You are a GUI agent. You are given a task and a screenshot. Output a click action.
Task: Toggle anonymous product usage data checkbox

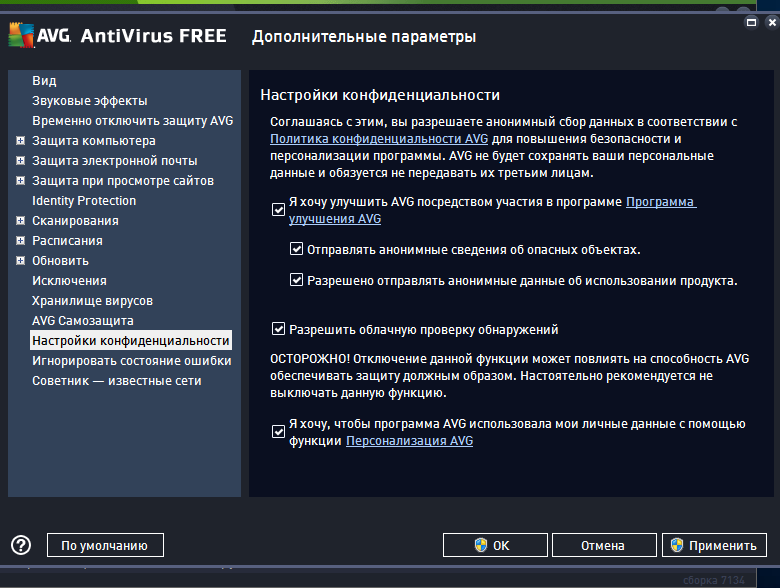click(x=296, y=280)
